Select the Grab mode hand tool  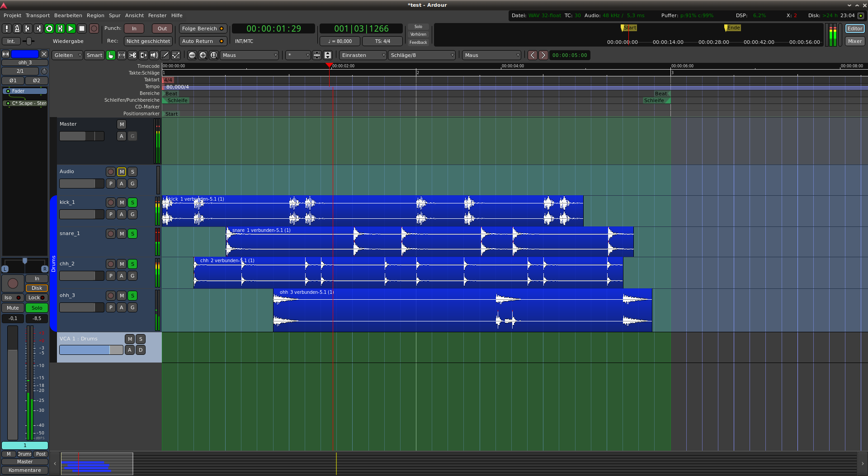pyautogui.click(x=111, y=55)
